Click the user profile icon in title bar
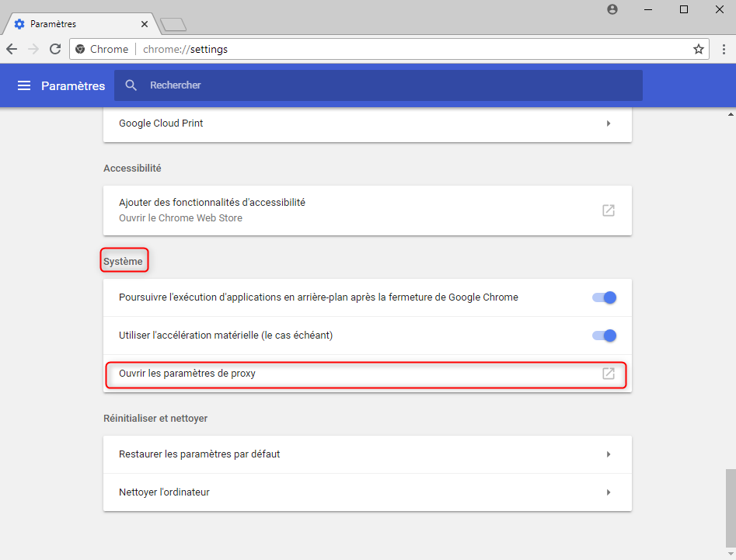 coord(612,9)
